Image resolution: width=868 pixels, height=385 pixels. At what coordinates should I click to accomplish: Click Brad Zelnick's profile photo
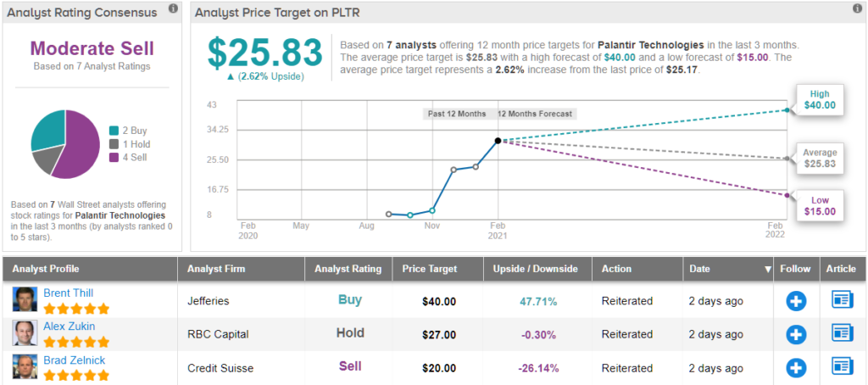click(25, 366)
